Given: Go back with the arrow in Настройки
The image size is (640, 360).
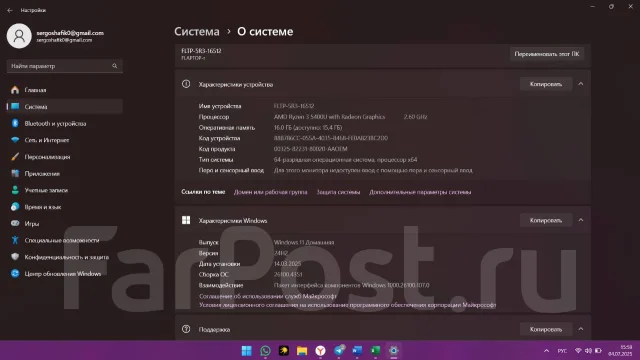Looking at the screenshot, I should [x=10, y=10].
